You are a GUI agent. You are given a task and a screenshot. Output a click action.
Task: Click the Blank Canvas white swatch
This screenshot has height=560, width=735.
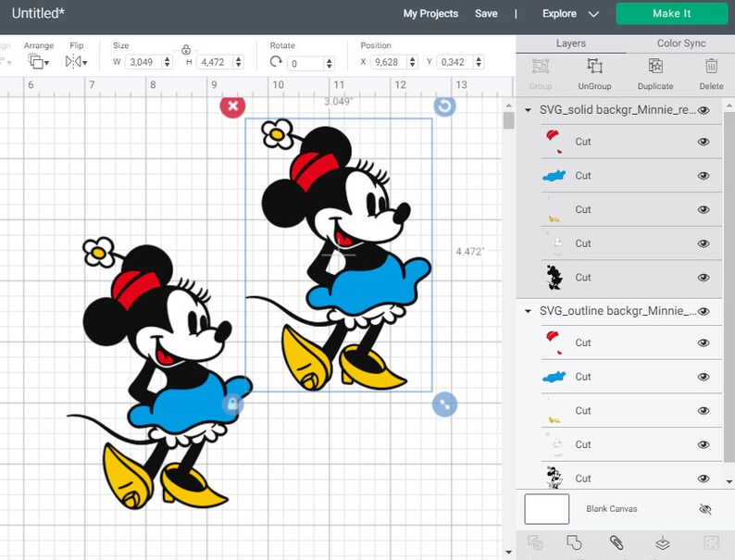point(546,509)
